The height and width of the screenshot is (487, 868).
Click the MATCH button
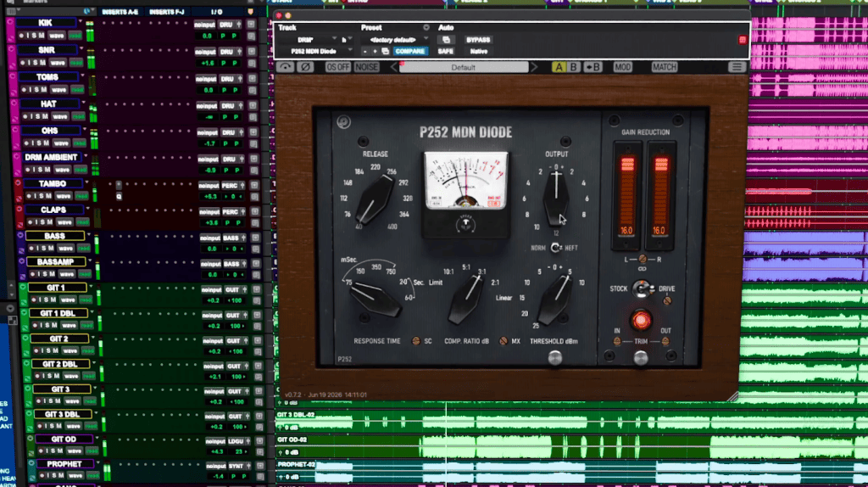coord(665,67)
